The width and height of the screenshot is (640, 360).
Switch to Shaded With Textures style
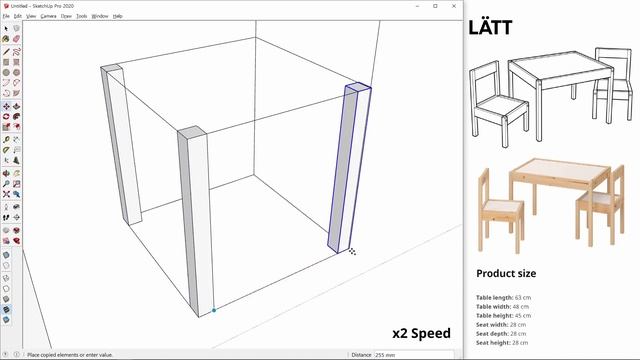pyautogui.click(x=6, y=309)
